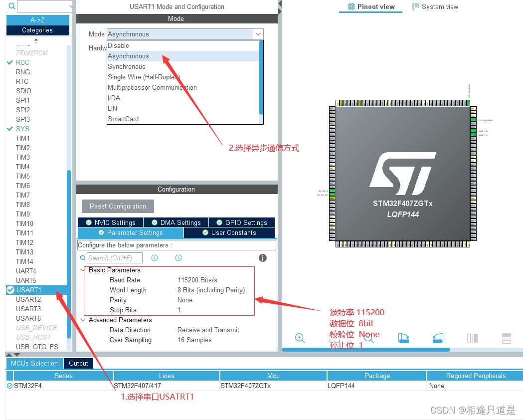Viewport: 523px width, 420px height.
Task: Select SPI1 in the peripheral list
Action: pos(22,100)
